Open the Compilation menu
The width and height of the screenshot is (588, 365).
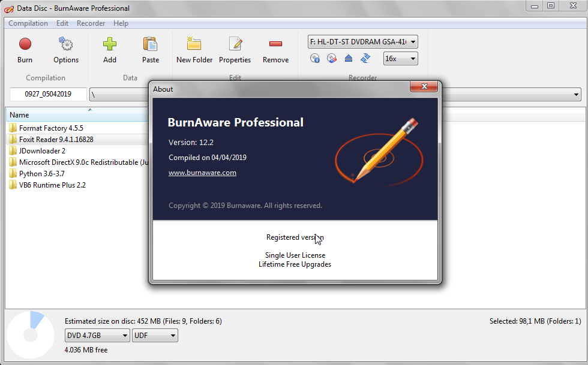point(28,23)
